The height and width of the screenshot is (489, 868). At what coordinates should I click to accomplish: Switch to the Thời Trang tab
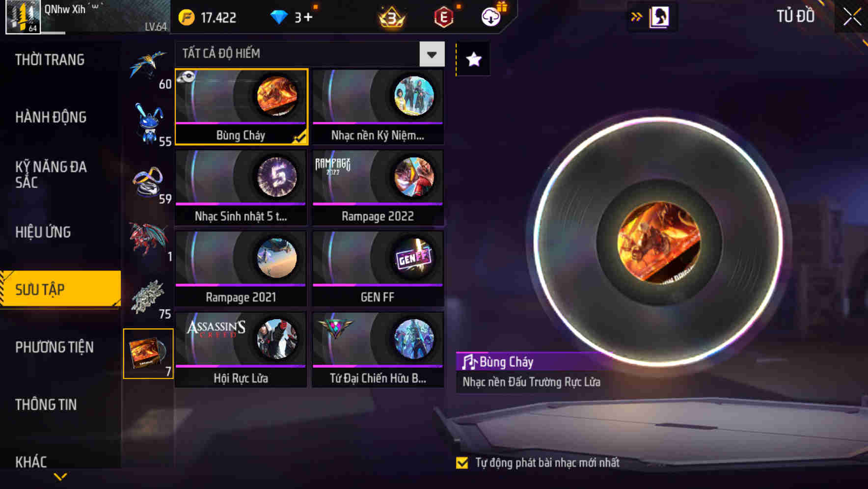tap(50, 60)
